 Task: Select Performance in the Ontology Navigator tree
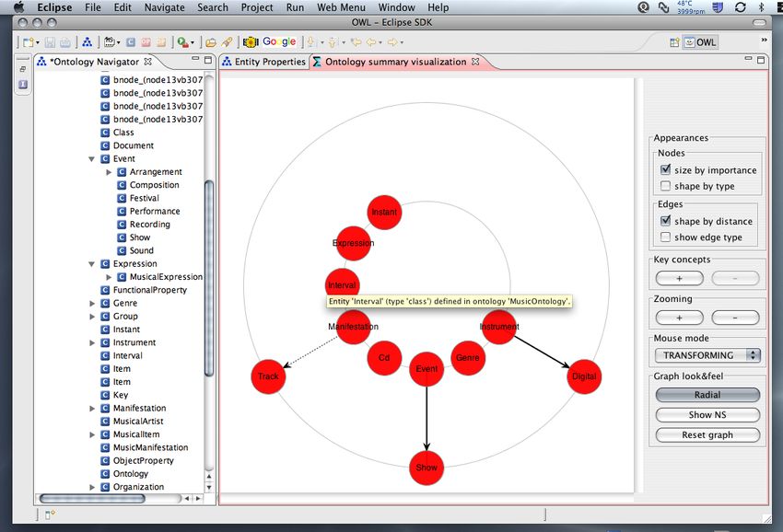pos(155,211)
